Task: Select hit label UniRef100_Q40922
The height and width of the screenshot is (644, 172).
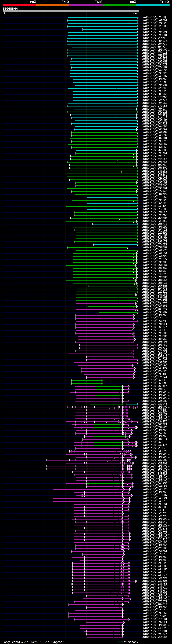Action: [154, 123]
